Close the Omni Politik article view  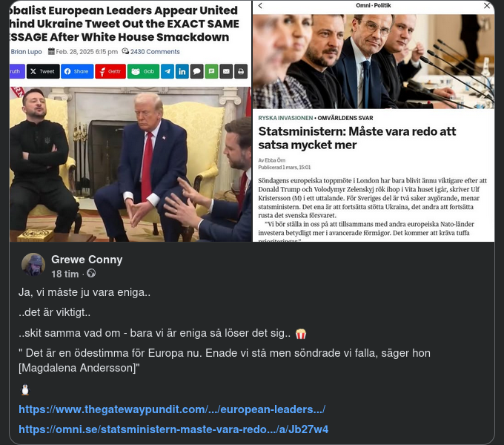pos(487,5)
